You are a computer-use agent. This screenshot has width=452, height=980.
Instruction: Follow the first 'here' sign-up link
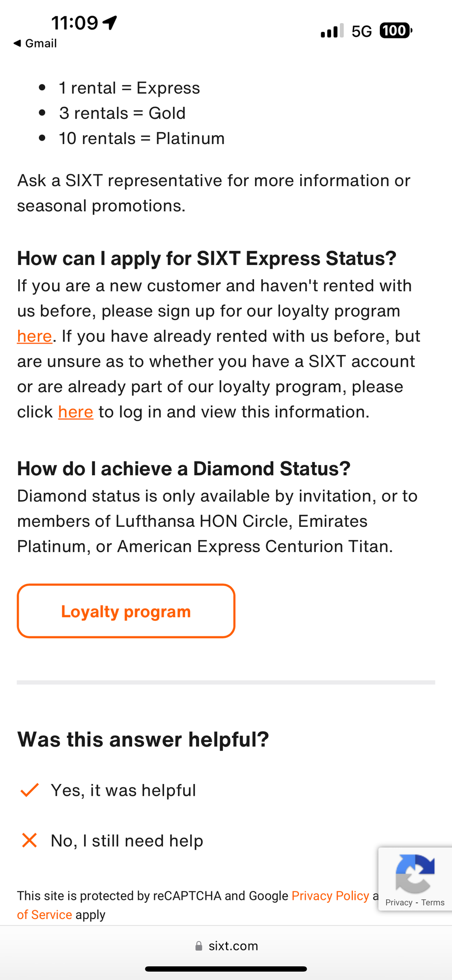pyautogui.click(x=34, y=336)
